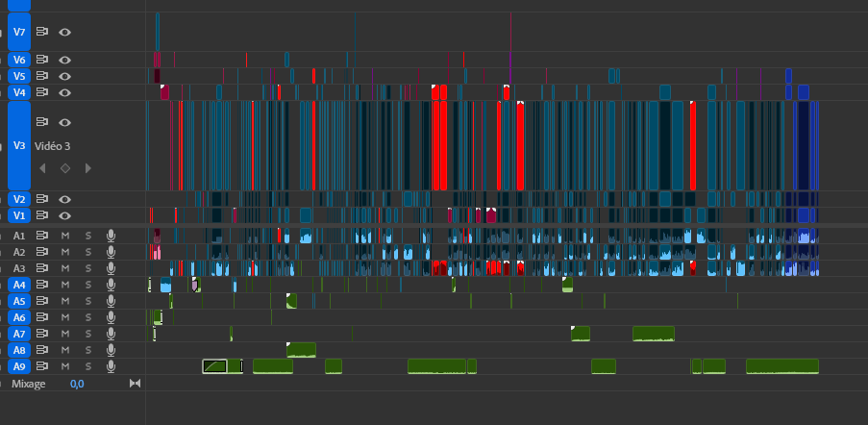Click the Mixage track output icon
The height and width of the screenshot is (425, 868).
point(135,383)
